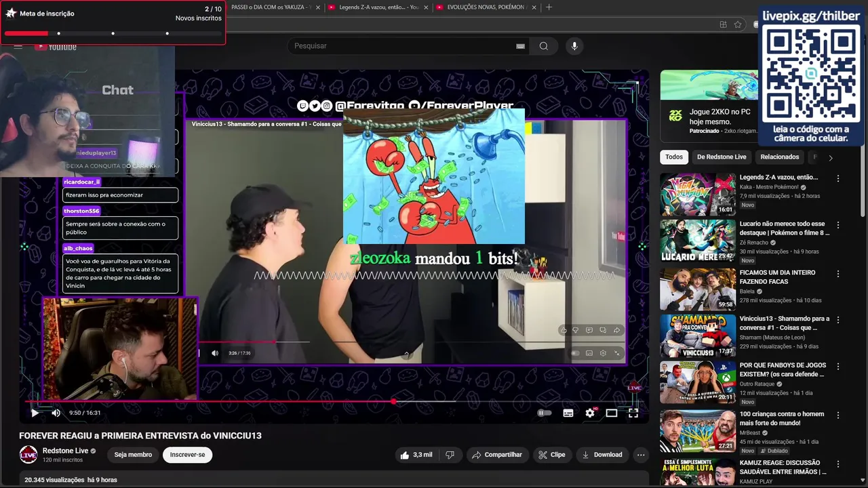Select the Todos filter chip
This screenshot has height=488, width=868.
(x=674, y=157)
